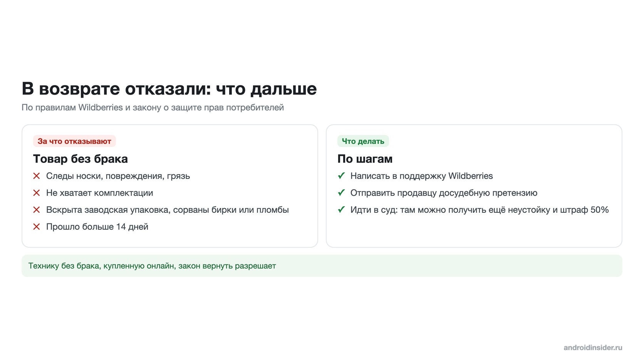The image size is (644, 362).
Task: Click red cross beside Вскрыта заводская упаковка
Action: (37, 210)
